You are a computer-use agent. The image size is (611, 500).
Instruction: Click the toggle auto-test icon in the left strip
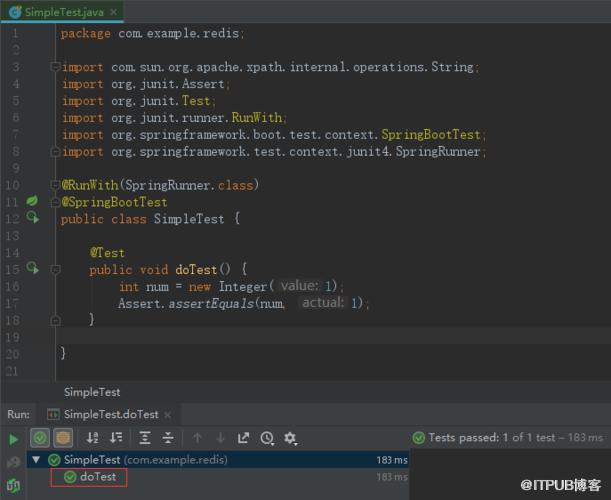pos(13,486)
